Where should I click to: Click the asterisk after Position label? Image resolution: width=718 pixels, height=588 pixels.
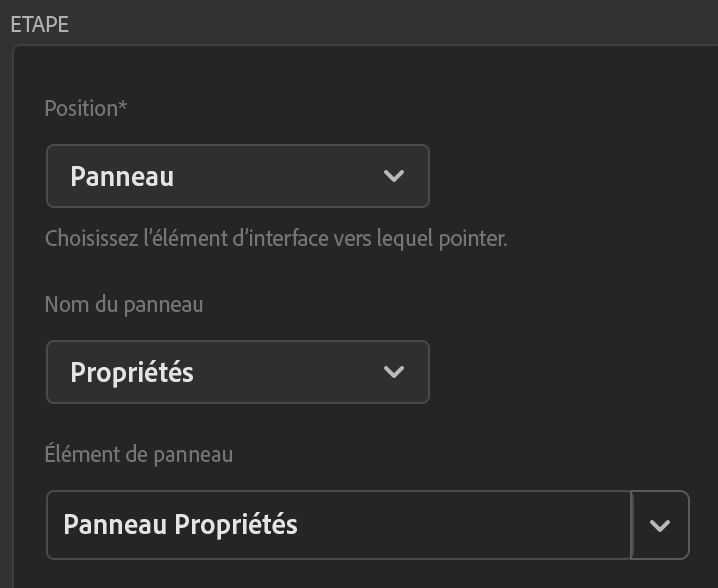[x=123, y=106]
